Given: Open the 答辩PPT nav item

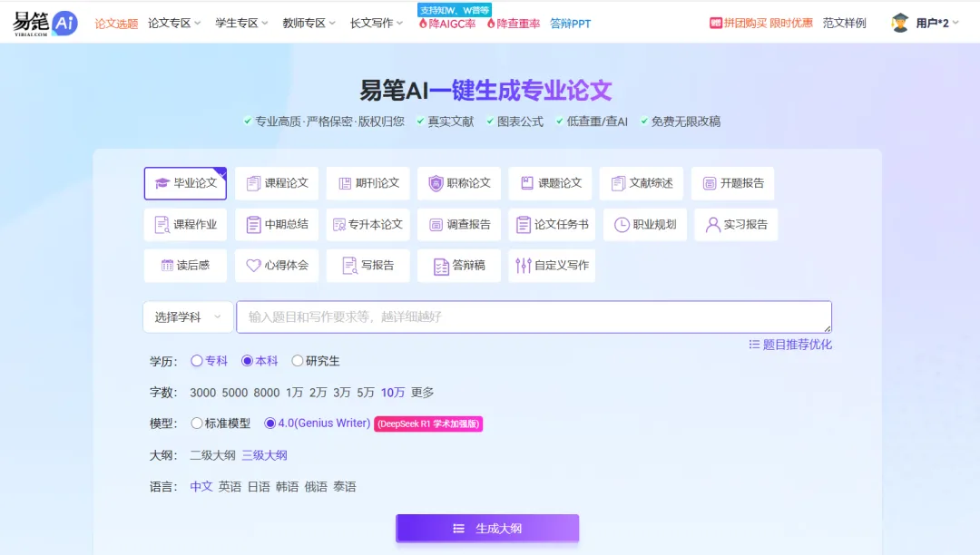Looking at the screenshot, I should pyautogui.click(x=570, y=24).
